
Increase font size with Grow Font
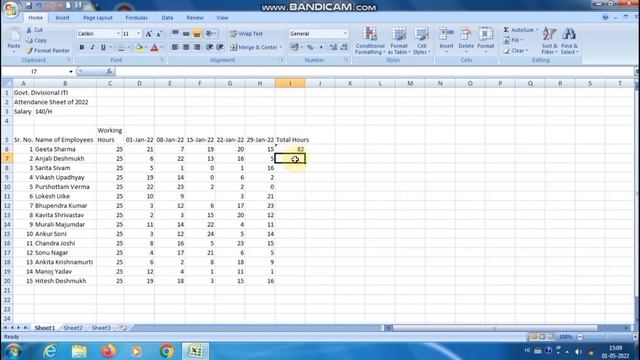click(149, 34)
